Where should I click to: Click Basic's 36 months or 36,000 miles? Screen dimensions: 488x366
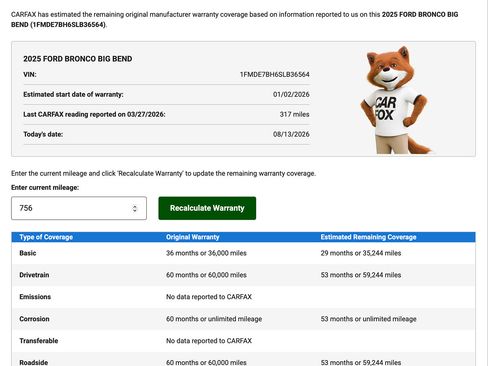206,253
